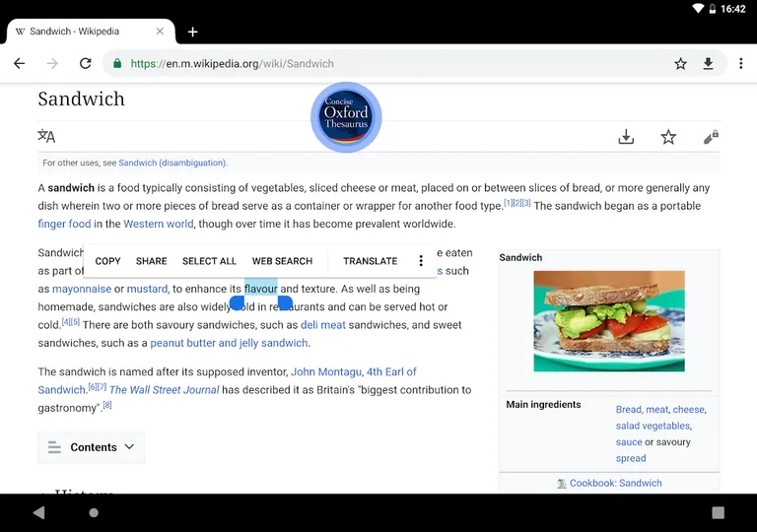Click the browser forward arrow
The height and width of the screenshot is (532, 757).
pos(52,63)
